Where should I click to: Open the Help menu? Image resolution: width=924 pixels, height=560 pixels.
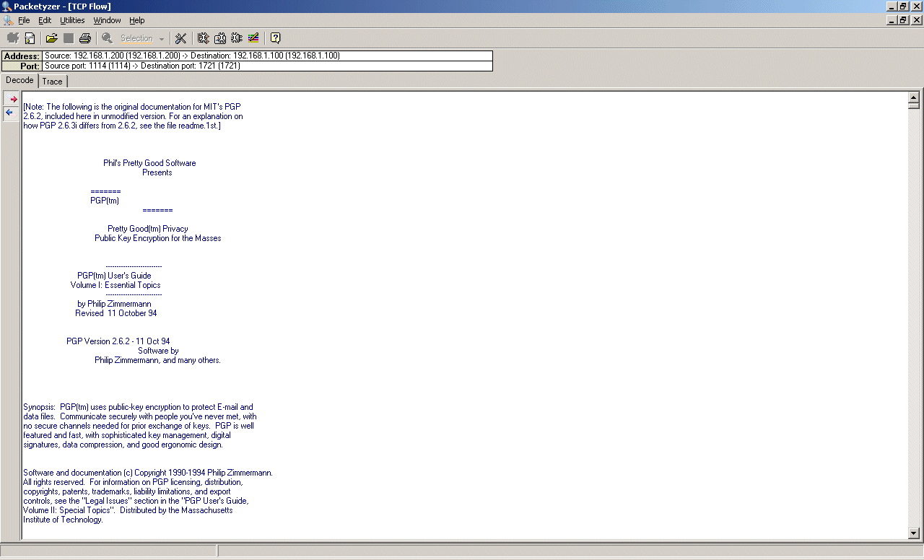pos(137,20)
